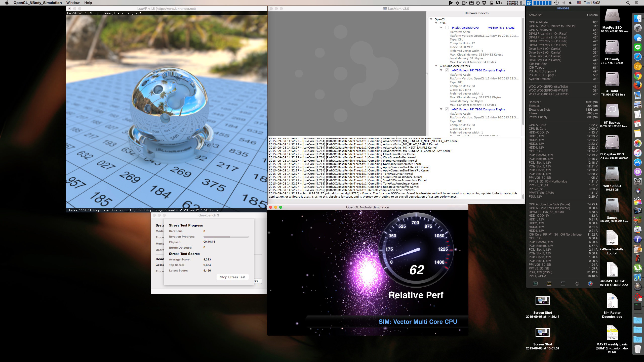Viewport: 644px width, 362px height.
Task: Open the Window menu
Action: [x=73, y=3]
